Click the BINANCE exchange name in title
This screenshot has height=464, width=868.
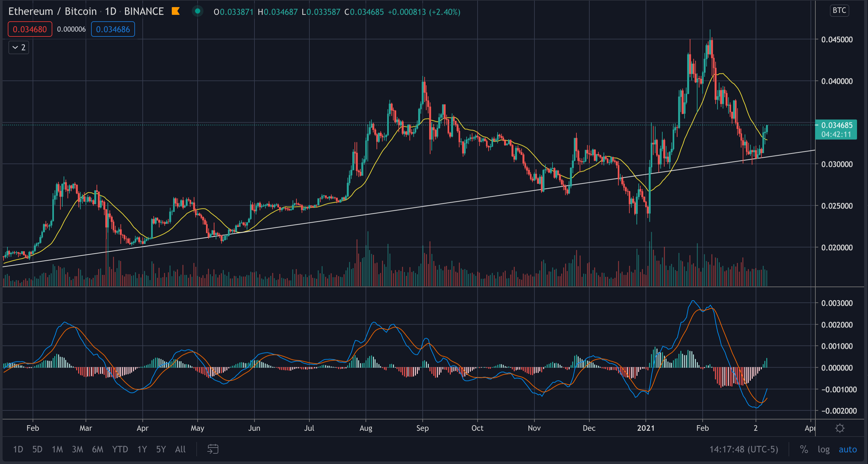144,11
